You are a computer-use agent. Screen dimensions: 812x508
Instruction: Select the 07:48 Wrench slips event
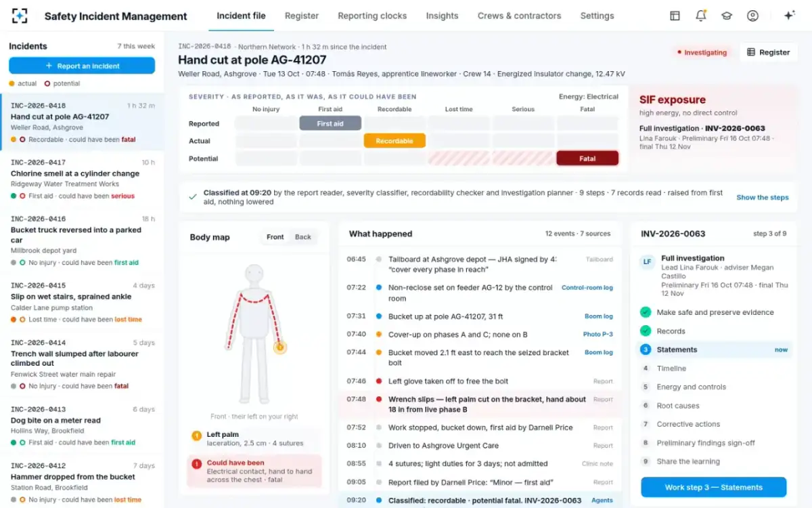tap(480, 404)
